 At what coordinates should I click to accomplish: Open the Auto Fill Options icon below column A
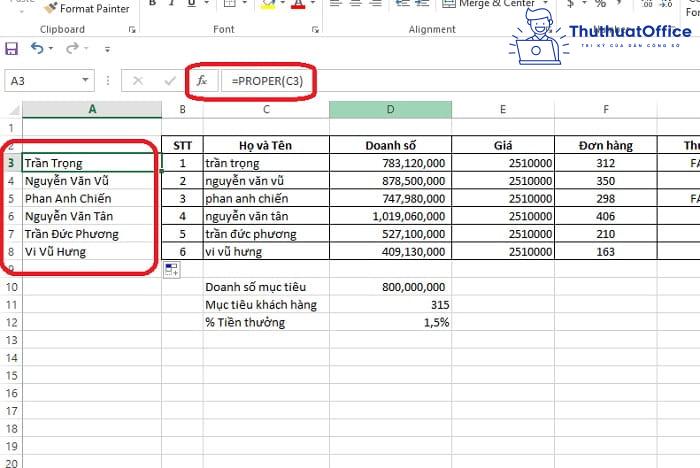click(171, 270)
